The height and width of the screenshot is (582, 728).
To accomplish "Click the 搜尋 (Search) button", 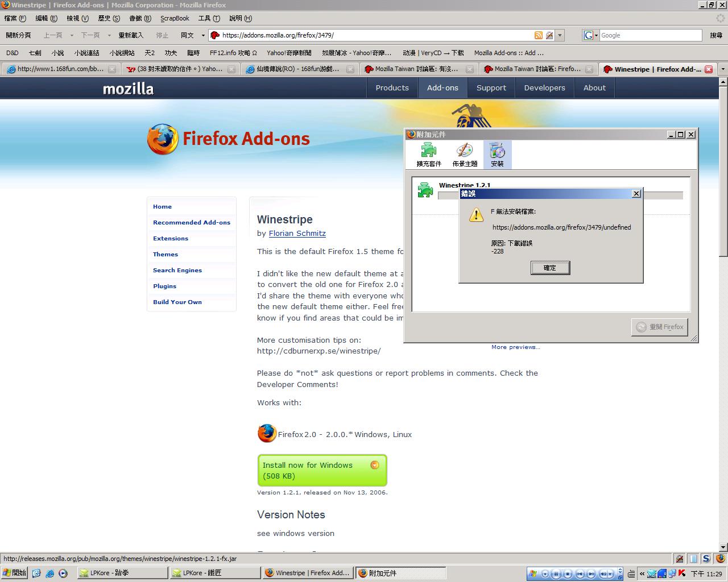I will click(x=716, y=35).
